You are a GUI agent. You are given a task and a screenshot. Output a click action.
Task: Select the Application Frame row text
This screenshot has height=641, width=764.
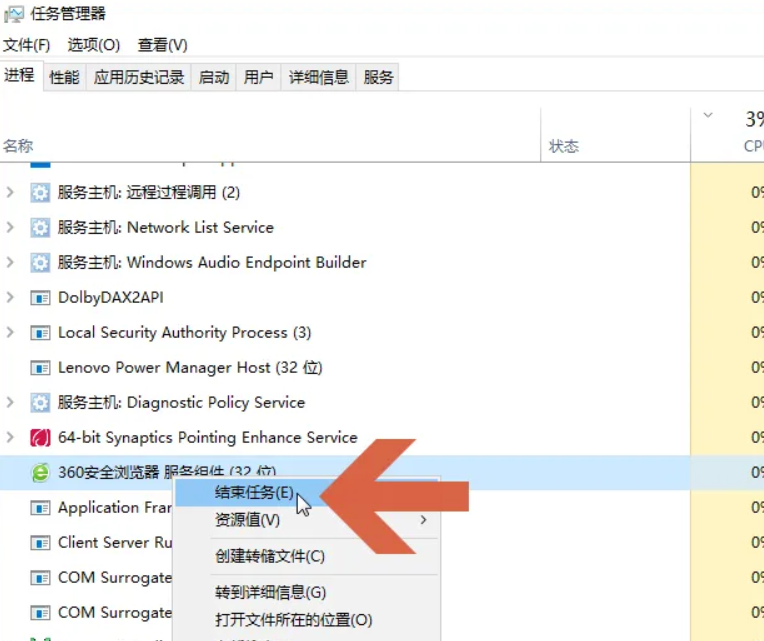point(115,508)
